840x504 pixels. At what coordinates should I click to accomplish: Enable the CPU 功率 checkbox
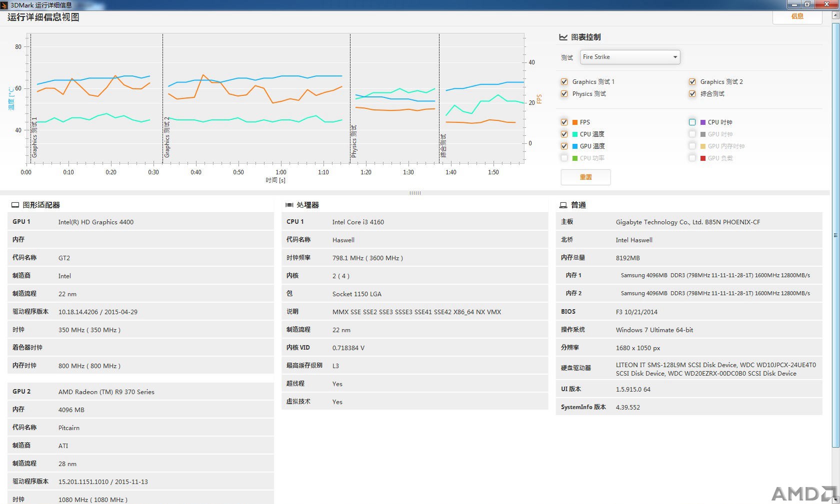point(564,158)
